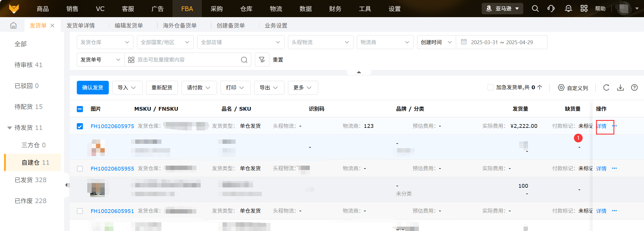644x231 pixels.
Task: Open the FBA menu
Action: [x=187, y=9]
